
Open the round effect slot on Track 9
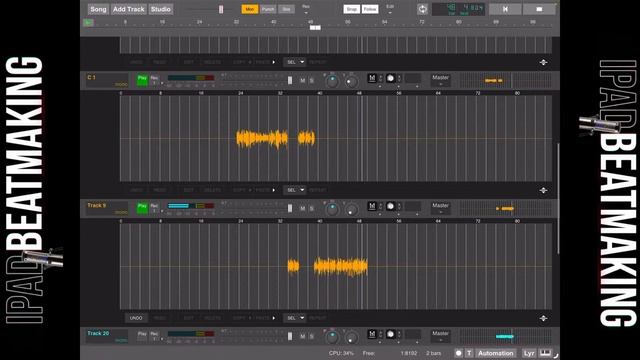pyautogui.click(x=390, y=206)
